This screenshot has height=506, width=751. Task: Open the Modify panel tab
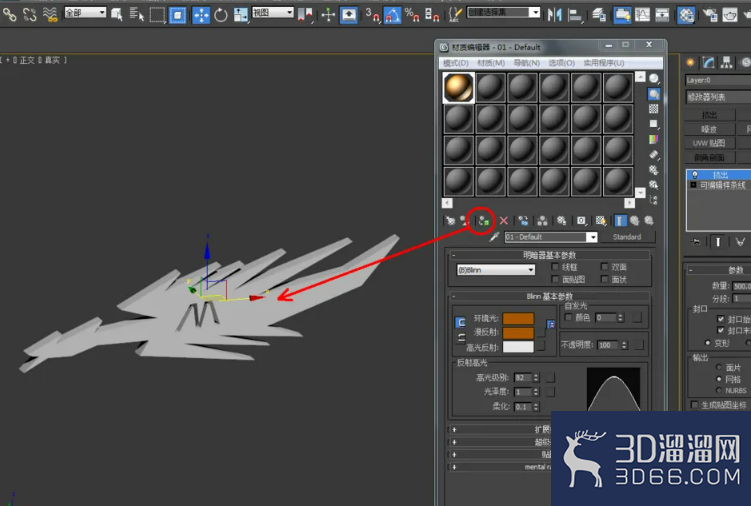pos(708,62)
